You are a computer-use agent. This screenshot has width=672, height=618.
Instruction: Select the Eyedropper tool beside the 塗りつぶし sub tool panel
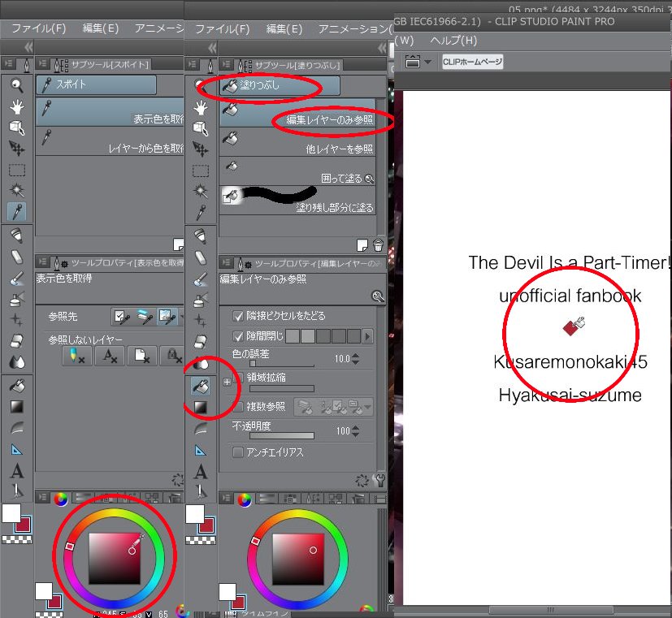(x=200, y=213)
